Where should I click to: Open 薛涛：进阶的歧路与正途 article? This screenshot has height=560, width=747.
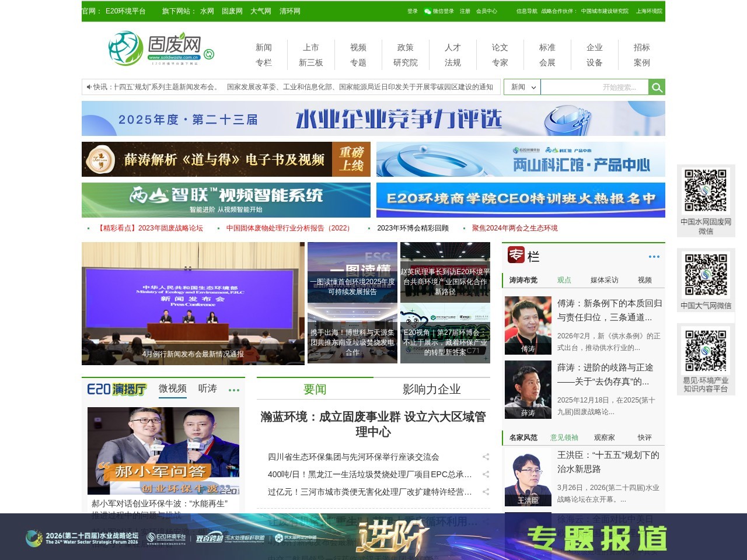pyautogui.click(x=605, y=374)
